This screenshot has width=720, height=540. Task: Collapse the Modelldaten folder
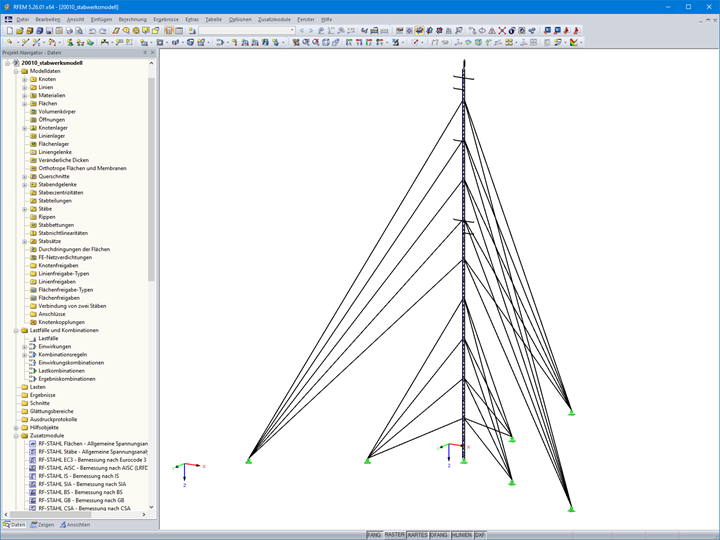pyautogui.click(x=16, y=71)
